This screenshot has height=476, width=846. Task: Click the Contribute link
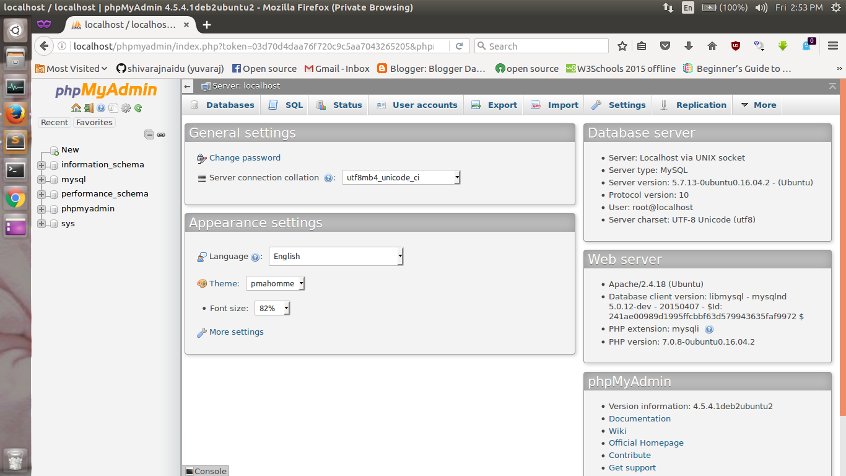pos(630,455)
